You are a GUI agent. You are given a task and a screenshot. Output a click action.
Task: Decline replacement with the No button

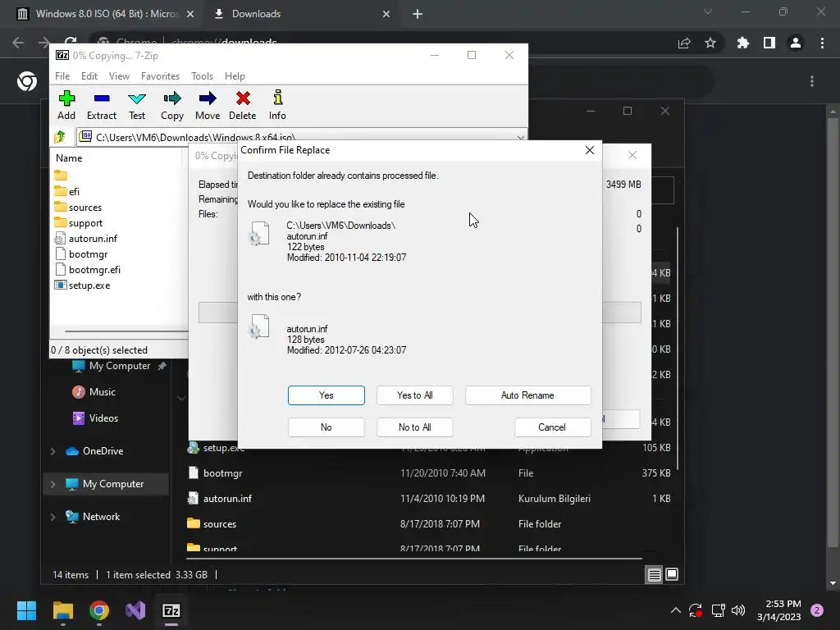[x=326, y=427]
